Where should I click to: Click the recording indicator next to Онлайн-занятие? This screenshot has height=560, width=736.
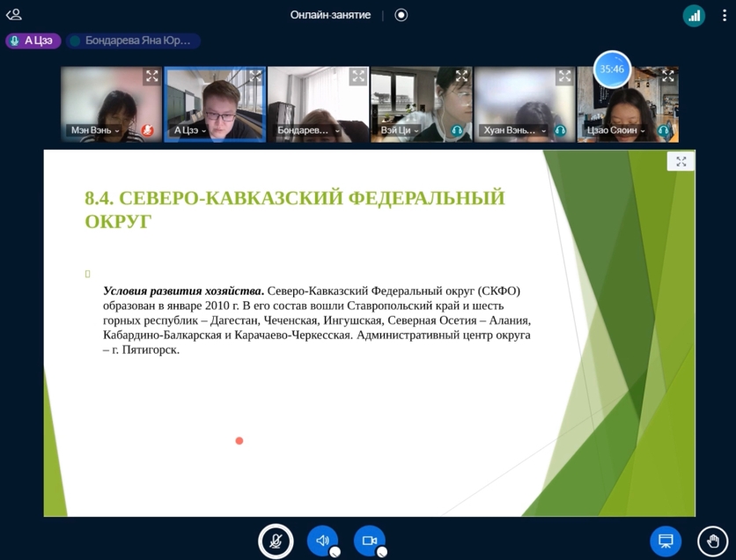(401, 15)
